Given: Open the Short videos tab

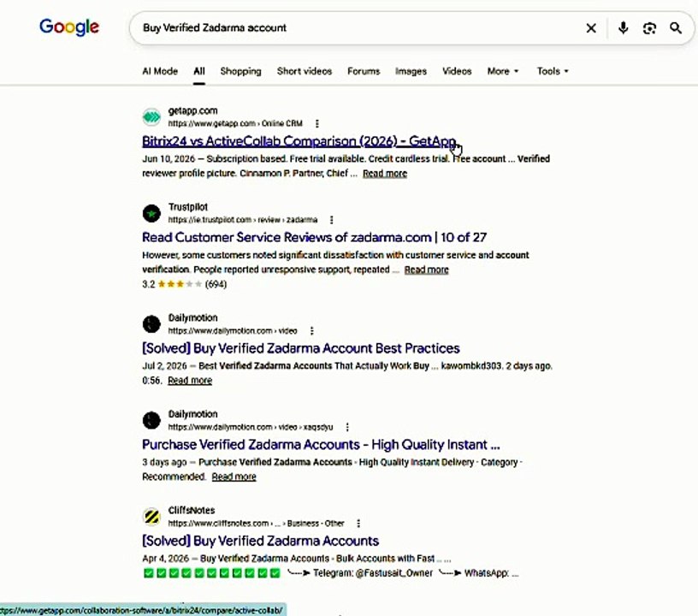Looking at the screenshot, I should (304, 71).
